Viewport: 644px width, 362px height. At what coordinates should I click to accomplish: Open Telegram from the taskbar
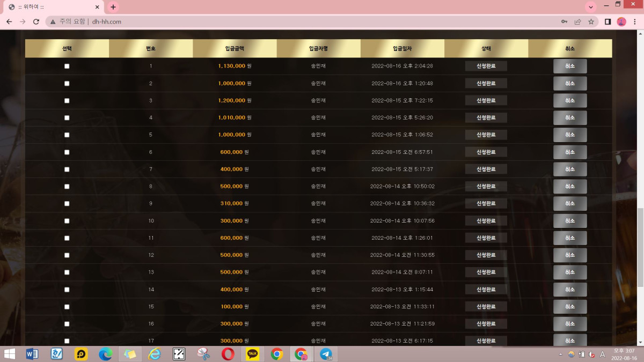[x=326, y=354]
